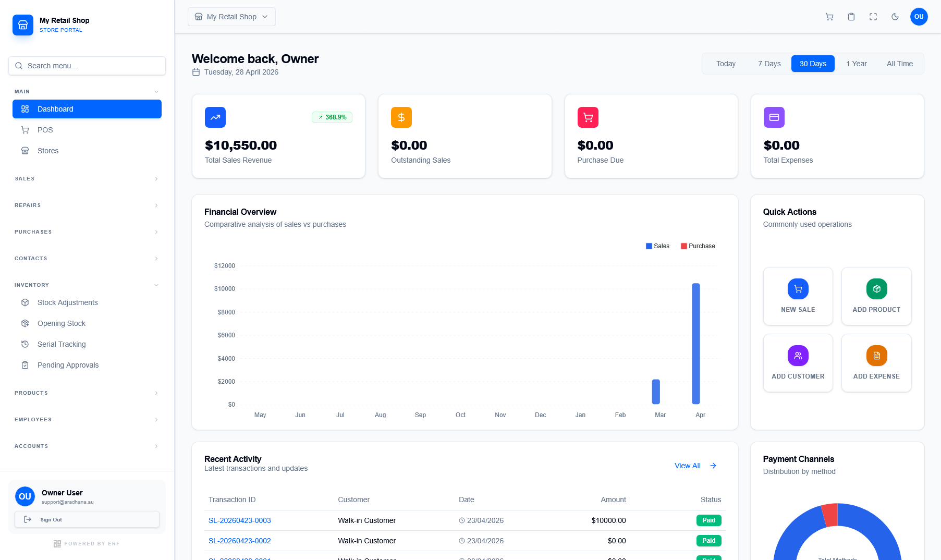The height and width of the screenshot is (560, 941).
Task: Collapse the INVENTORY sidebar section
Action: (87, 285)
